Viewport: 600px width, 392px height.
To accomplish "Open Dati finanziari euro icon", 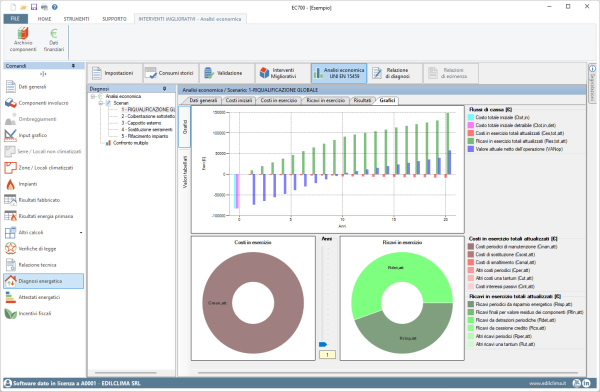I will pyautogui.click(x=54, y=39).
